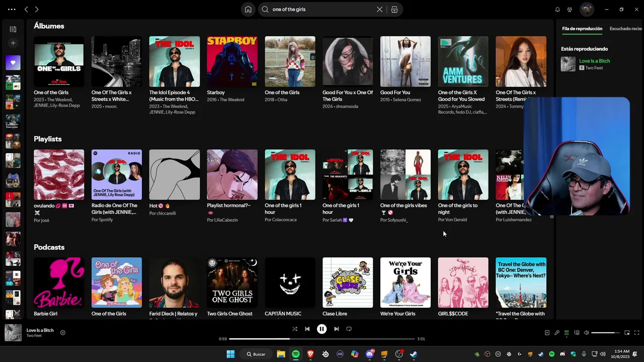Show lyrics with microphone icon
This screenshot has width=644, height=362.
[557, 332]
